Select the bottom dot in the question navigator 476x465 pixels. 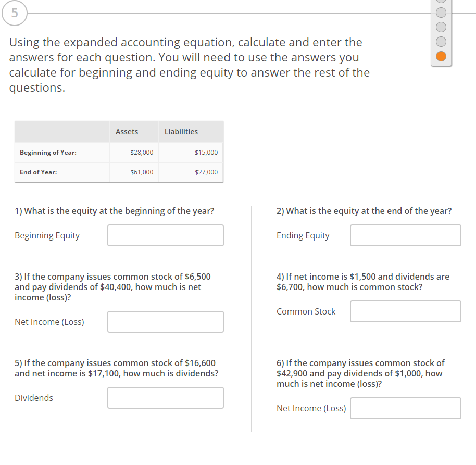441,56
